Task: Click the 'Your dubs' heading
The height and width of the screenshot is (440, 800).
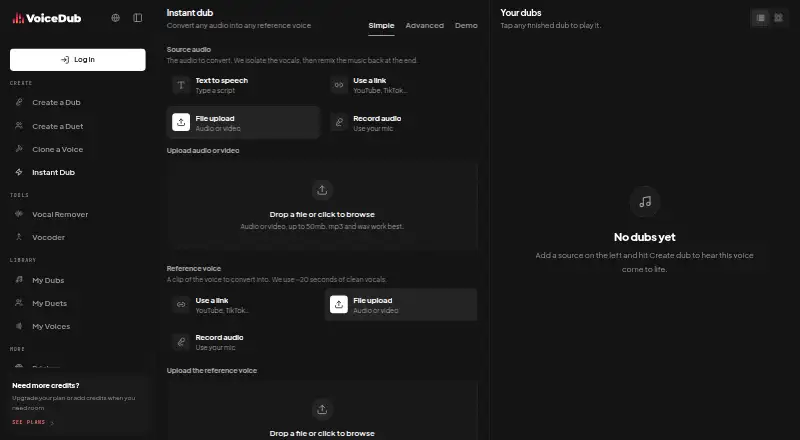Action: [521, 13]
